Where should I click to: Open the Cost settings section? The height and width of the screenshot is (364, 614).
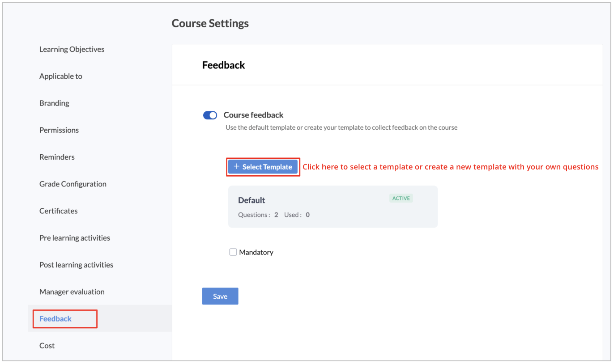coord(47,346)
